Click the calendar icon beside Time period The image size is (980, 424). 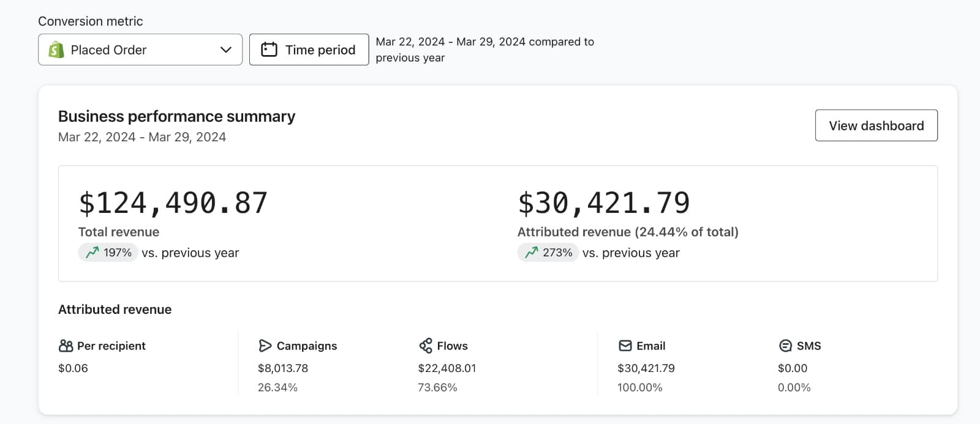[x=269, y=50]
